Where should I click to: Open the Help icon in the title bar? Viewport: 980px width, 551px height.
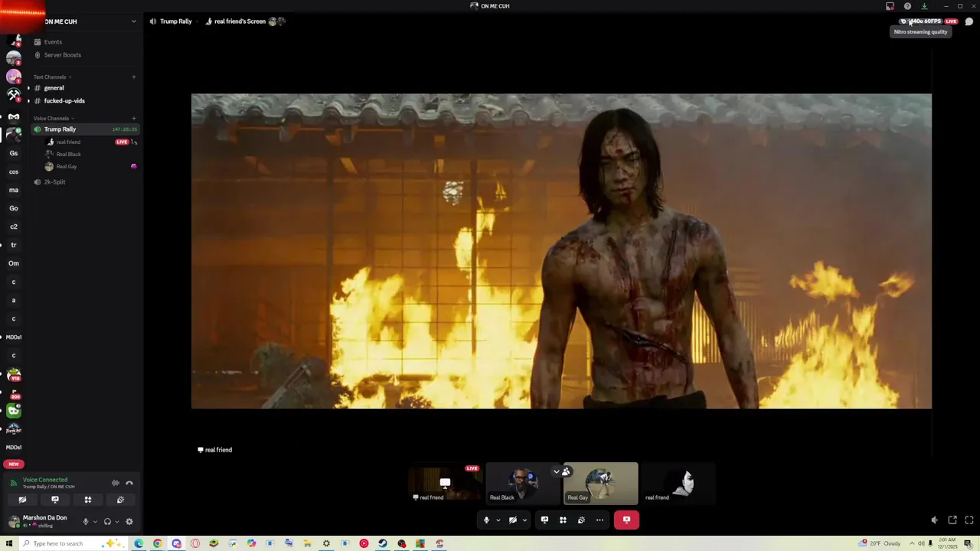click(x=907, y=6)
